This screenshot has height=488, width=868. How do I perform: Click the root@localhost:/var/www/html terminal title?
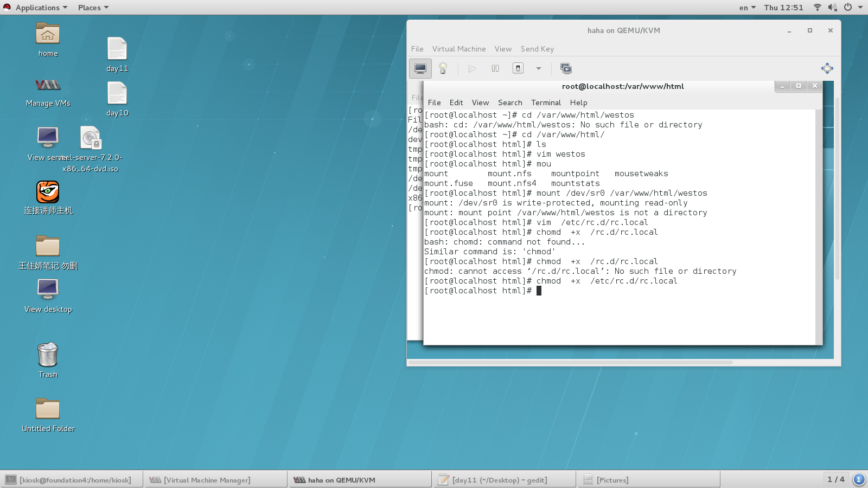pos(623,86)
